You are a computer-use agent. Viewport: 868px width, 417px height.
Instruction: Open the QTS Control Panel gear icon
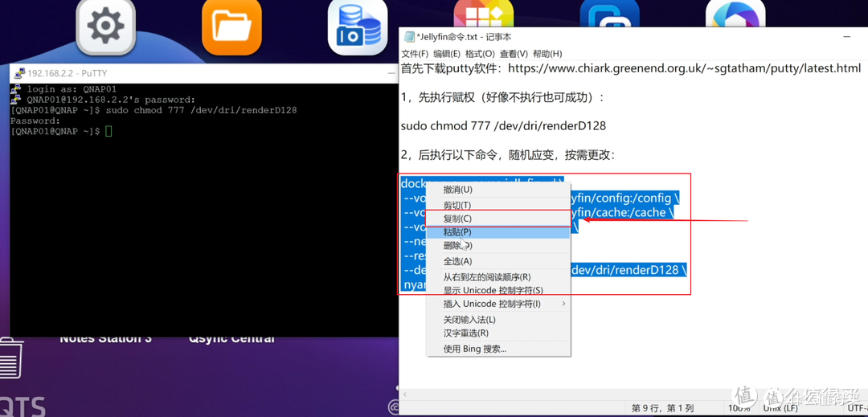105,26
